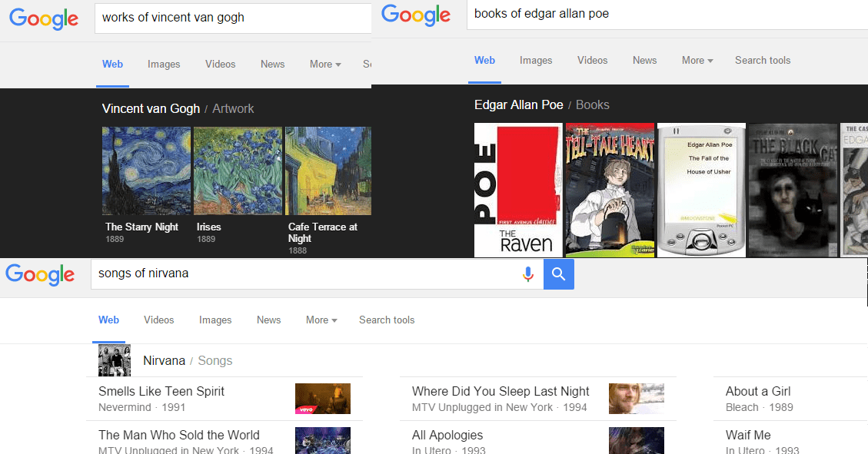Expand More dropdown in the Poe search

pos(697,60)
